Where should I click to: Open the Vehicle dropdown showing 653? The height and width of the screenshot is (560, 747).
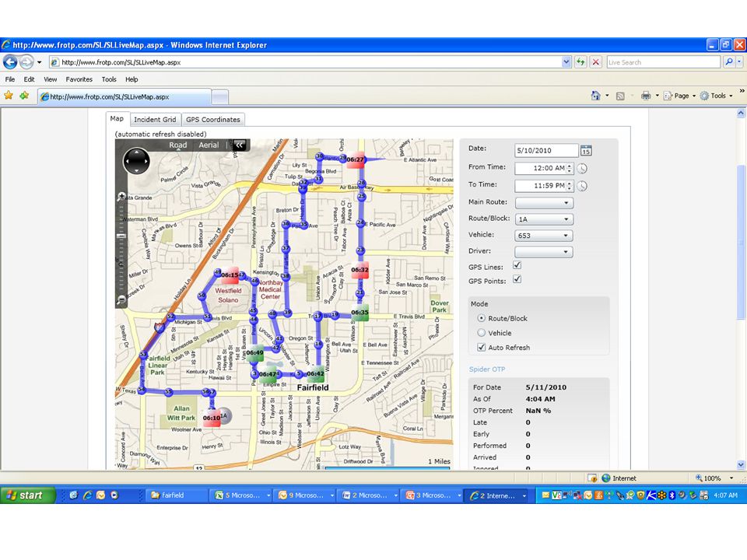(x=544, y=235)
